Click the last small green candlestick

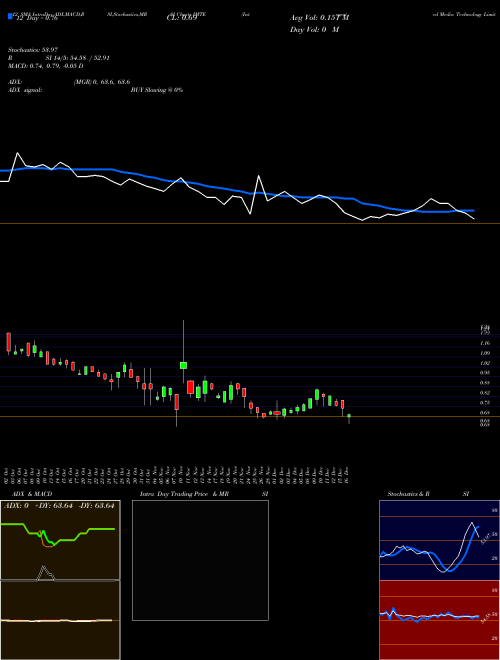click(x=349, y=418)
